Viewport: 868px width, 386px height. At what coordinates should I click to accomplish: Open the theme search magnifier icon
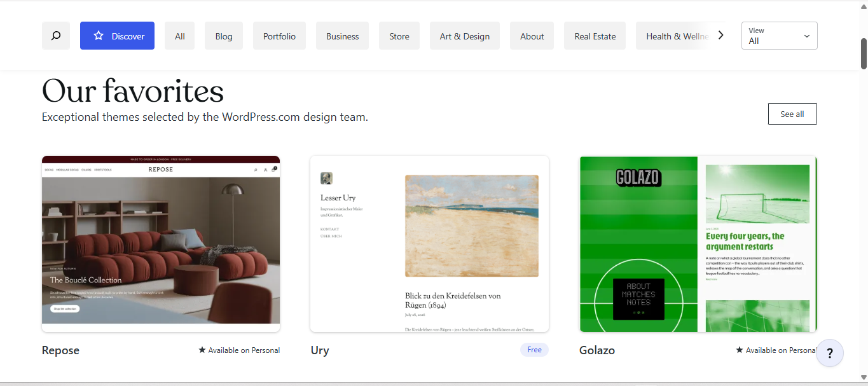click(56, 36)
